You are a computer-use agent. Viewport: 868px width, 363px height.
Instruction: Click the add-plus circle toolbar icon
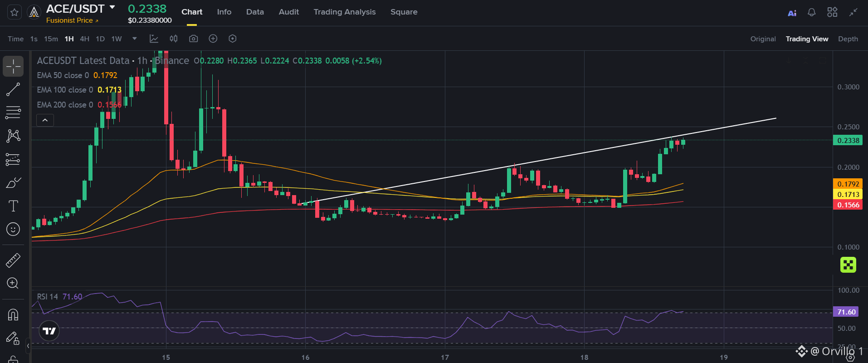click(x=213, y=39)
